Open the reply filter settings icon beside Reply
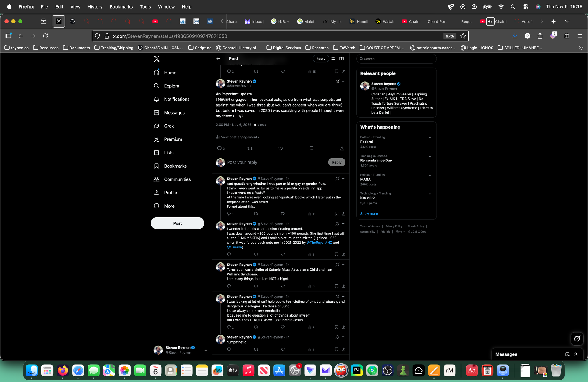 (333, 59)
